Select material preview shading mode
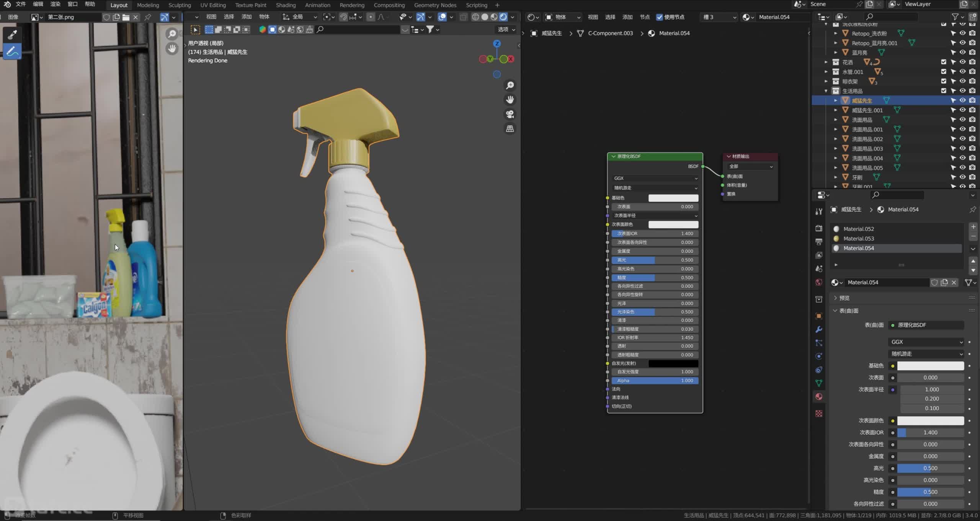980x521 pixels. [494, 17]
